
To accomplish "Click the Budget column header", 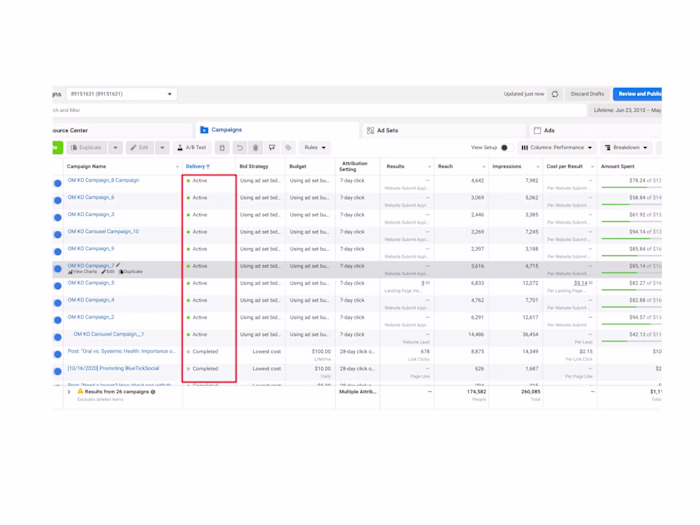I will click(x=298, y=167).
